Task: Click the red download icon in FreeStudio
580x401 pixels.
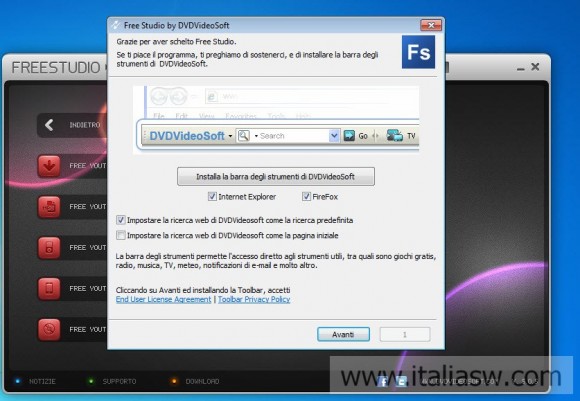Action: (49, 166)
